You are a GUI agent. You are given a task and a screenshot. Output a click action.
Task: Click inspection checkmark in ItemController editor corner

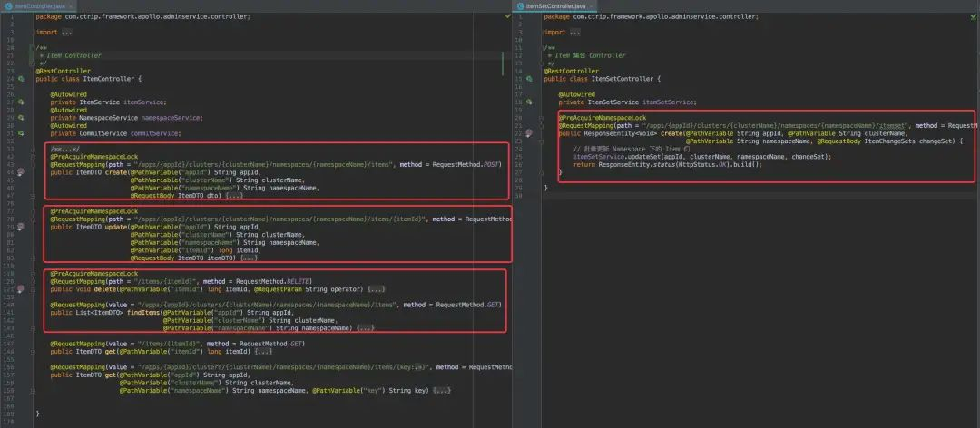coord(507,16)
